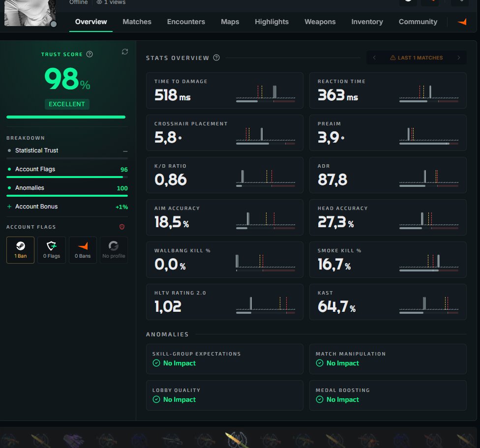Click the Excellent rating badge
The height and width of the screenshot is (448, 480).
[x=67, y=104]
